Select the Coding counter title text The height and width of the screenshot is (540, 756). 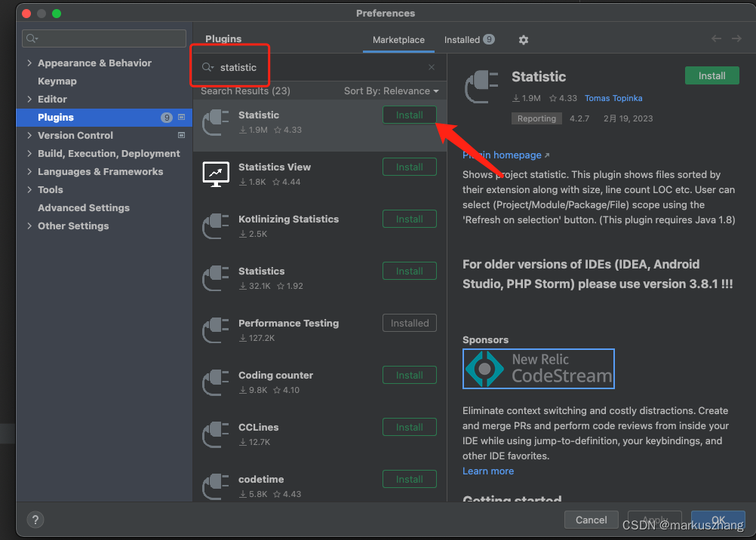275,376
